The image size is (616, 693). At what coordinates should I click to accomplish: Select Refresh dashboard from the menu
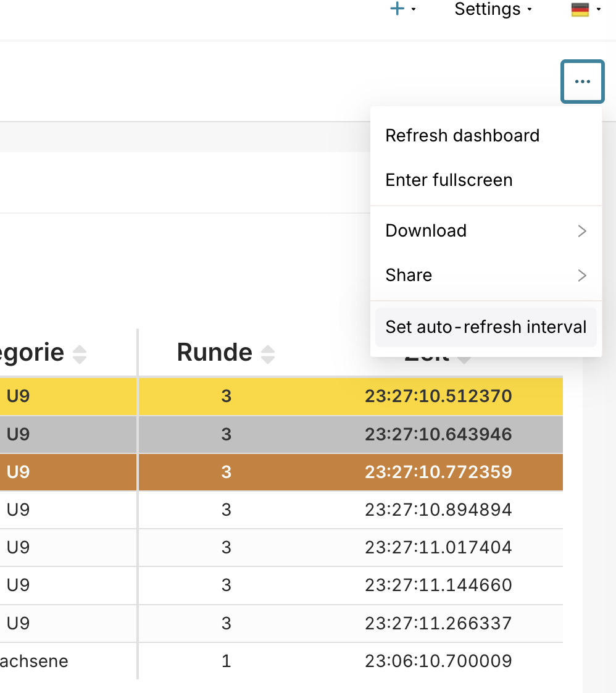(x=462, y=135)
